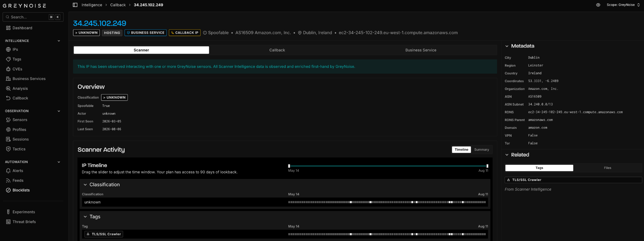
Task: Open Tags icon in Intelligence menu
Action: (x=8, y=59)
